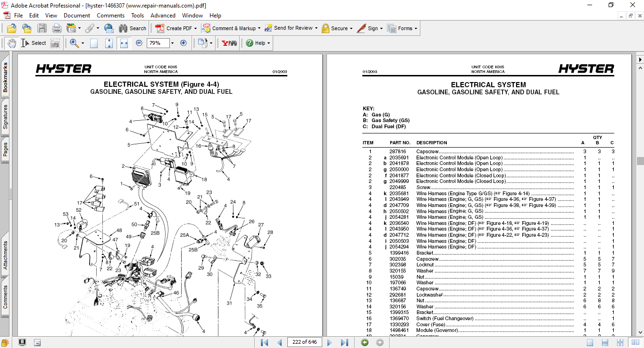Click the Open folder icon
Image resolution: width=644 pixels, height=348 pixels.
click(12, 28)
